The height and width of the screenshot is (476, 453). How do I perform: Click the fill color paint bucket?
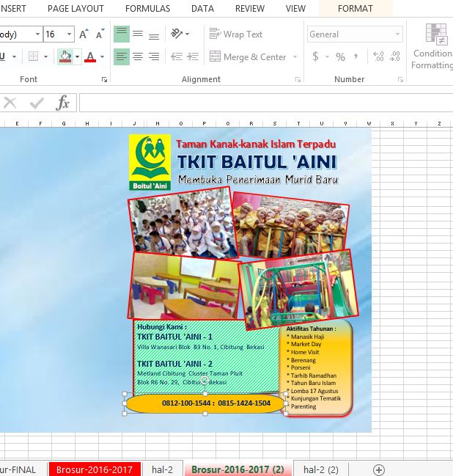[65, 56]
